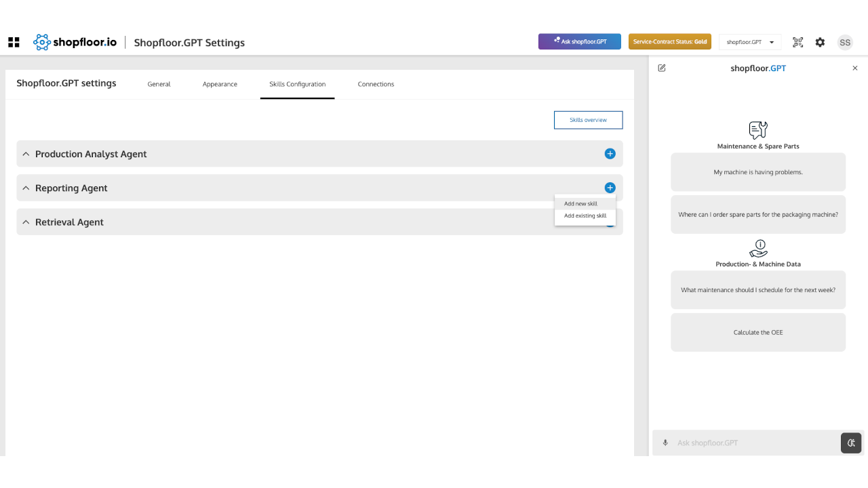Select the spare parts ordering prompt
The width and height of the screenshot is (868, 488).
758,214
